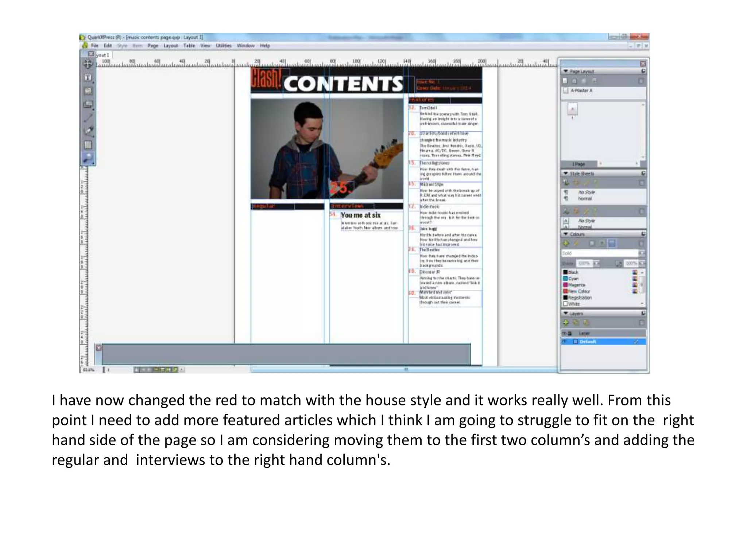Select the Picture Content tool
This screenshot has width=747, height=560.
point(88,91)
